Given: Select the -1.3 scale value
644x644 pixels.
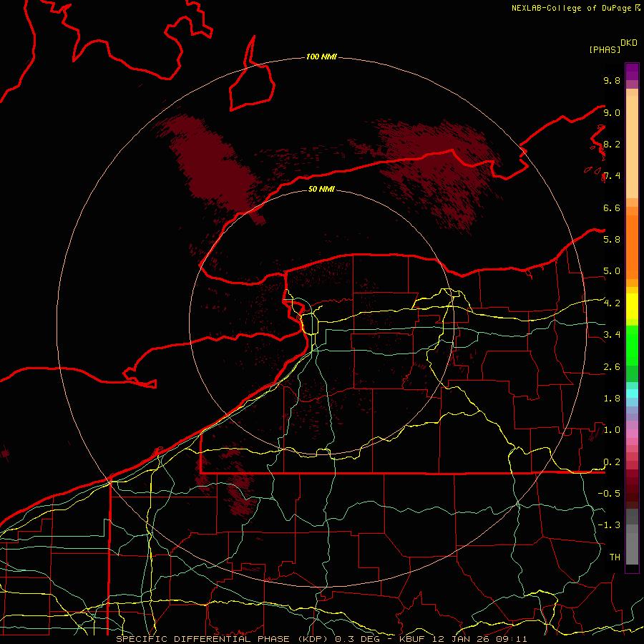Looking at the screenshot, I should point(609,525).
